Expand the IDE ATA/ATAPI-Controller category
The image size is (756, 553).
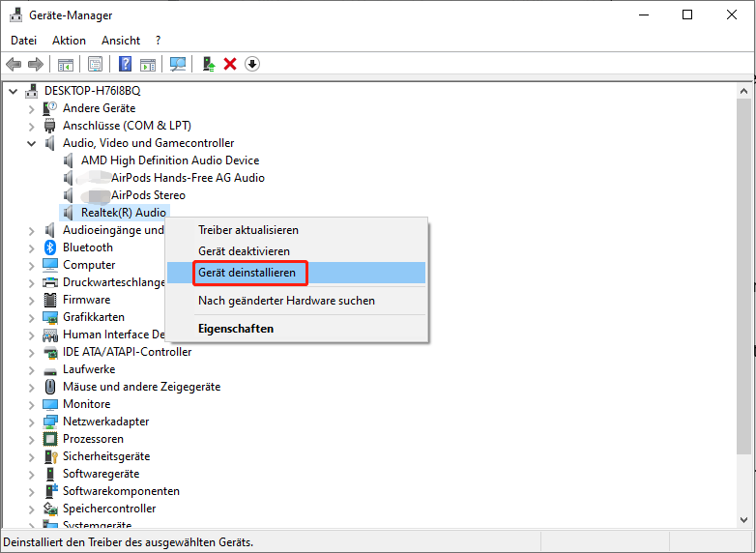point(31,353)
